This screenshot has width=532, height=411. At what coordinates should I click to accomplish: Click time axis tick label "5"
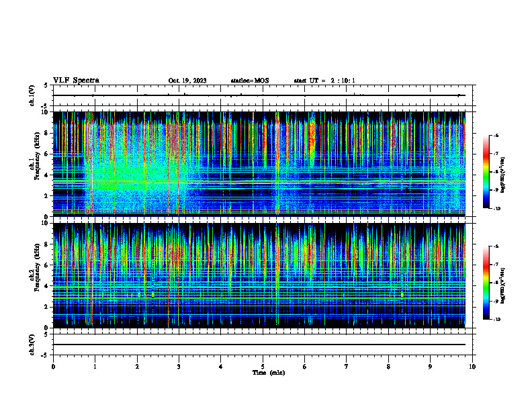point(263,367)
